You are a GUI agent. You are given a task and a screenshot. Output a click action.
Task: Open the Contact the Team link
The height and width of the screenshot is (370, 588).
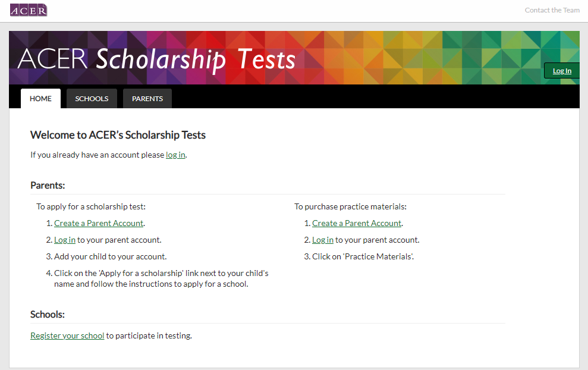[x=552, y=10]
